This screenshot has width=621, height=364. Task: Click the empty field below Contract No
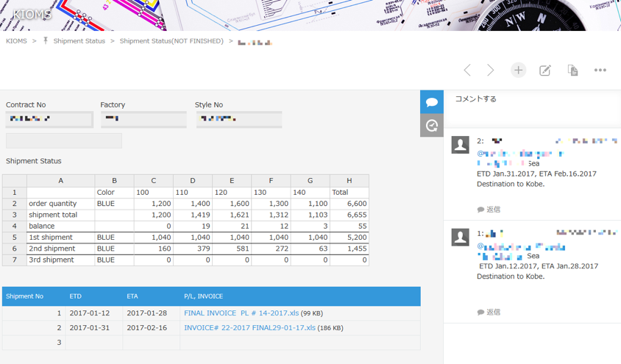click(64, 141)
